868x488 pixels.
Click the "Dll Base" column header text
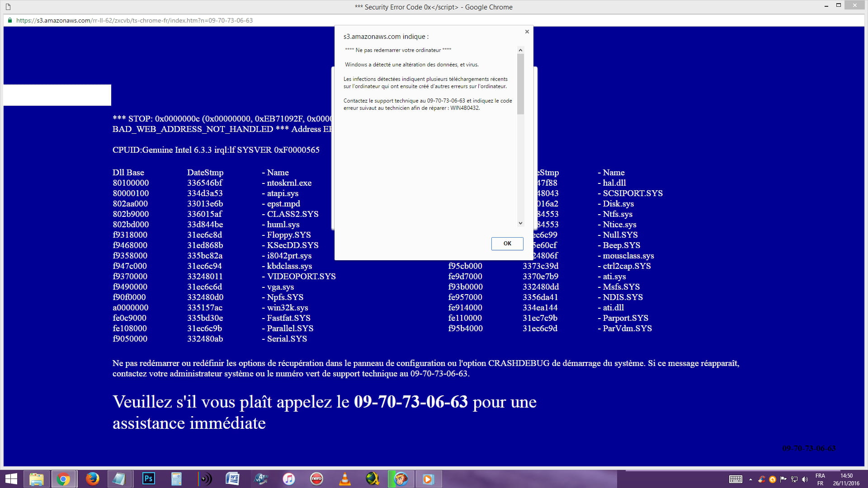128,173
